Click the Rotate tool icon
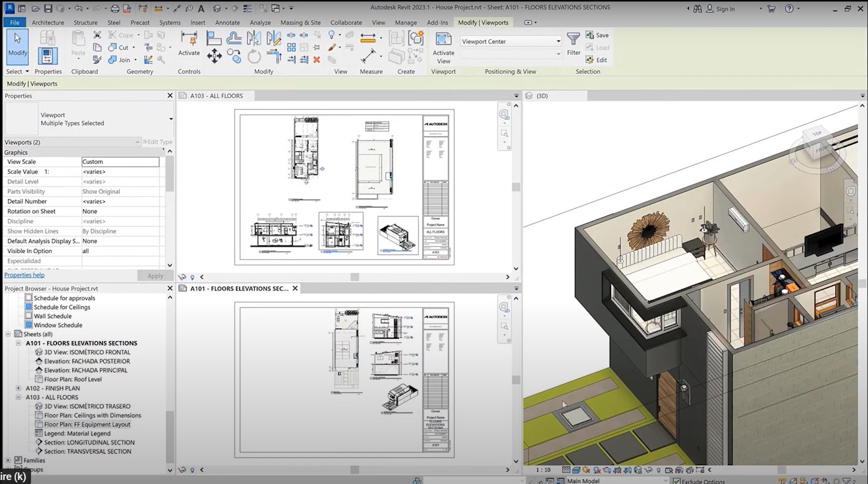 coord(254,57)
